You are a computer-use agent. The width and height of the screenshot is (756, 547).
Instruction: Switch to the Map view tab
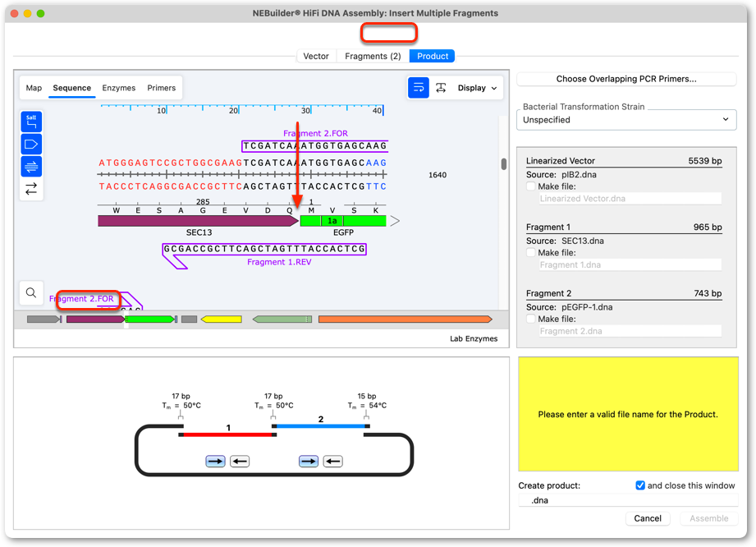tap(34, 88)
